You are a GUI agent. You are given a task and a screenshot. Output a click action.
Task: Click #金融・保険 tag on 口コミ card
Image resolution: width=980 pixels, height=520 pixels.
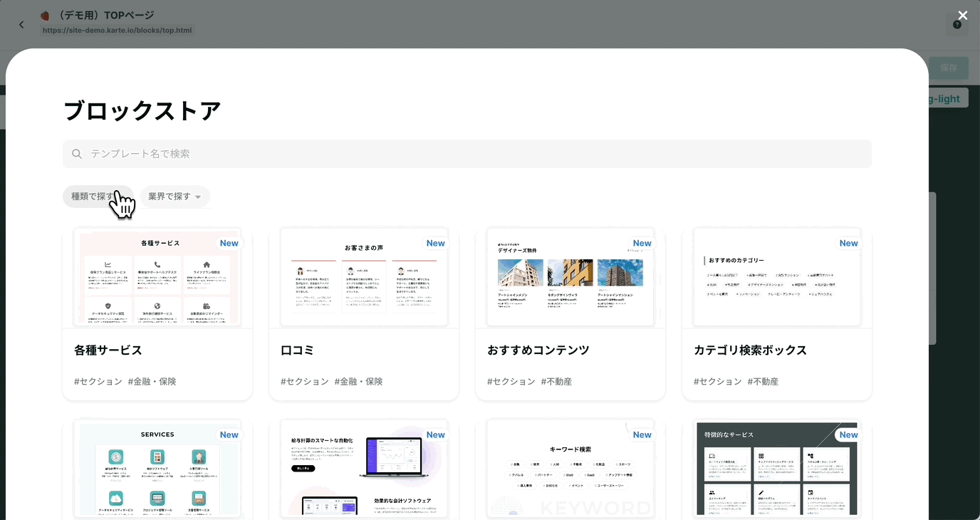pos(359,382)
